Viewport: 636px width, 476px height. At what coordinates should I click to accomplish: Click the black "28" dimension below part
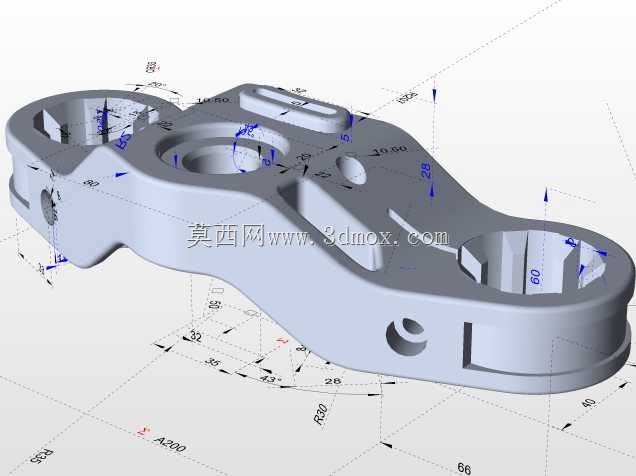[x=333, y=381]
